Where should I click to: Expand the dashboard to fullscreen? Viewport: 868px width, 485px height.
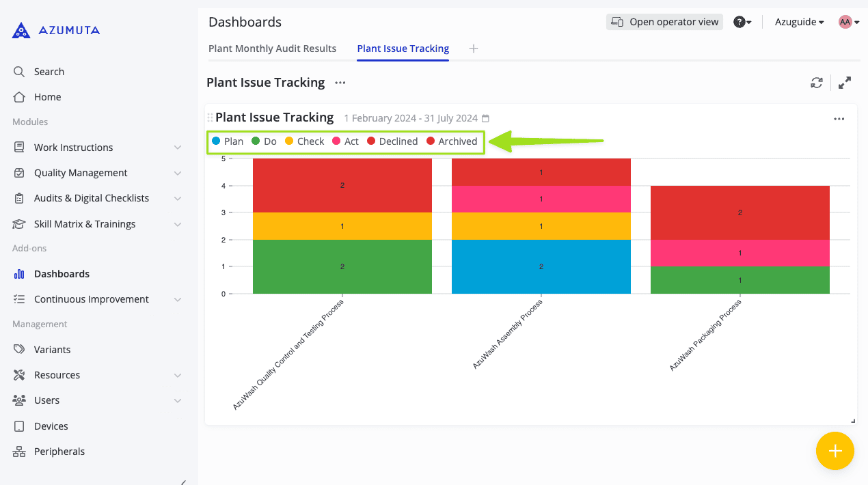(x=844, y=82)
